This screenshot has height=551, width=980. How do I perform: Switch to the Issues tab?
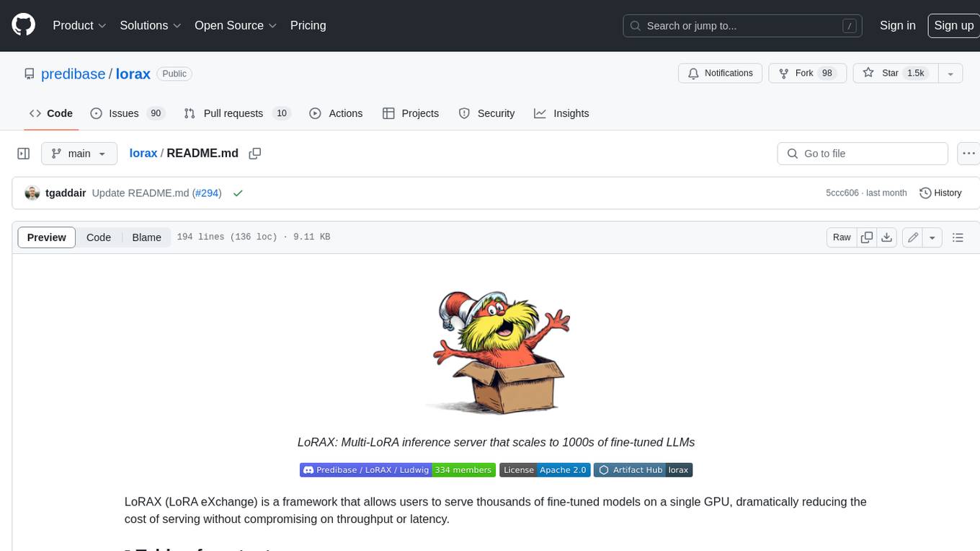click(x=128, y=113)
